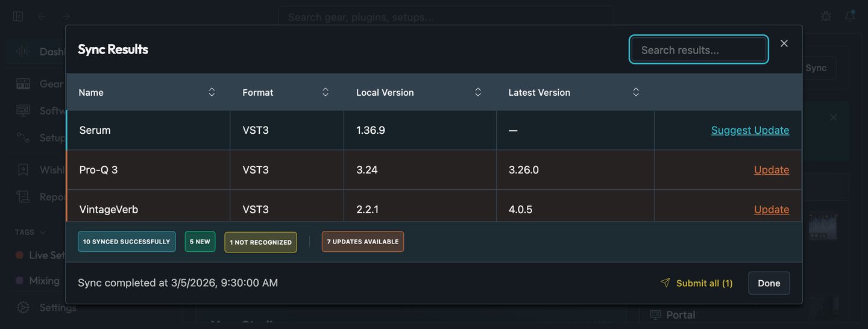Click the Submit all send icon
The width and height of the screenshot is (868, 329).
[x=665, y=283]
